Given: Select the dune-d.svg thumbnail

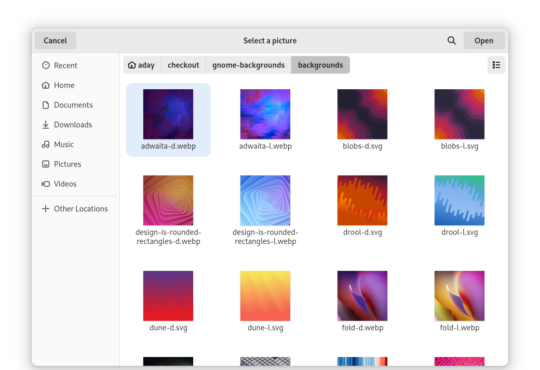Looking at the screenshot, I should (168, 296).
